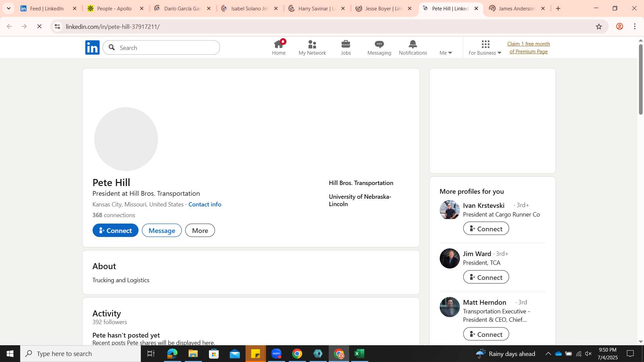
Task: Click Jim Ward's profile photo
Action: 449,258
